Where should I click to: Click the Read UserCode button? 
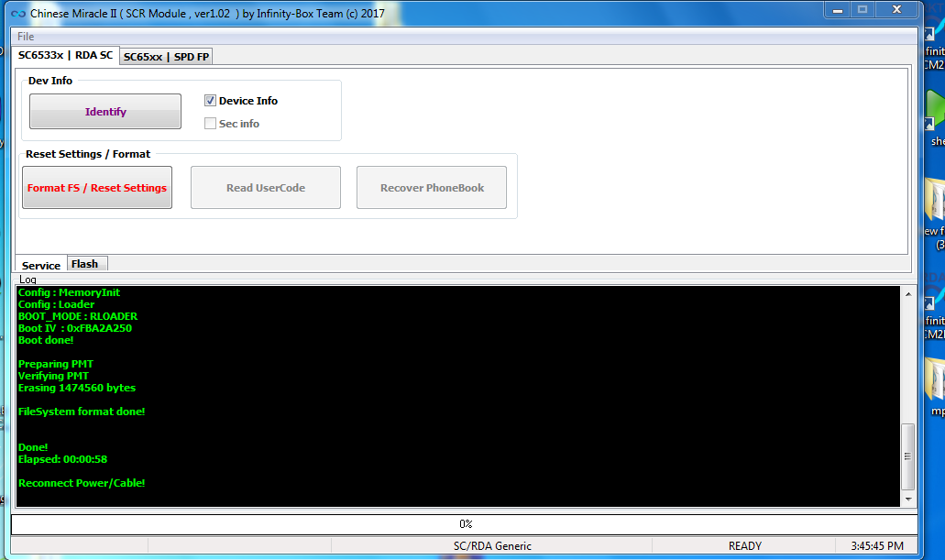266,188
